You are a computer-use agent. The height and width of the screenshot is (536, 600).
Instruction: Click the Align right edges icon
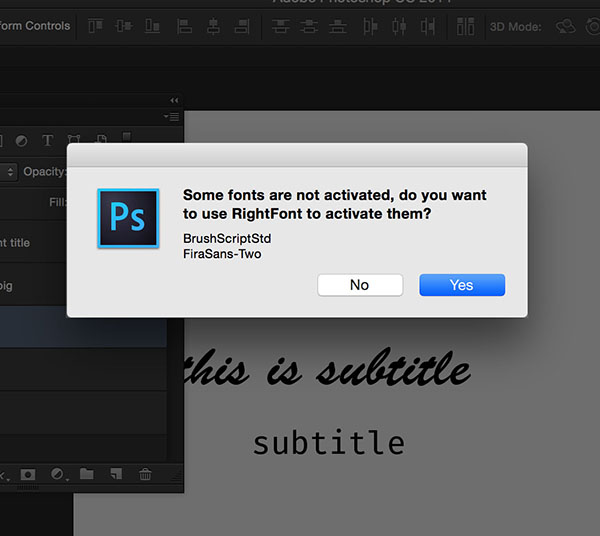point(242,26)
